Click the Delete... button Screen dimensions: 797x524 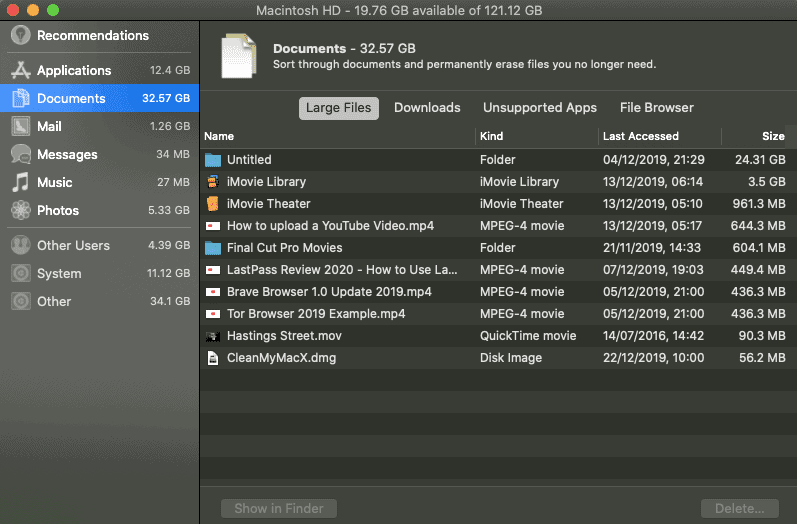[x=740, y=509]
